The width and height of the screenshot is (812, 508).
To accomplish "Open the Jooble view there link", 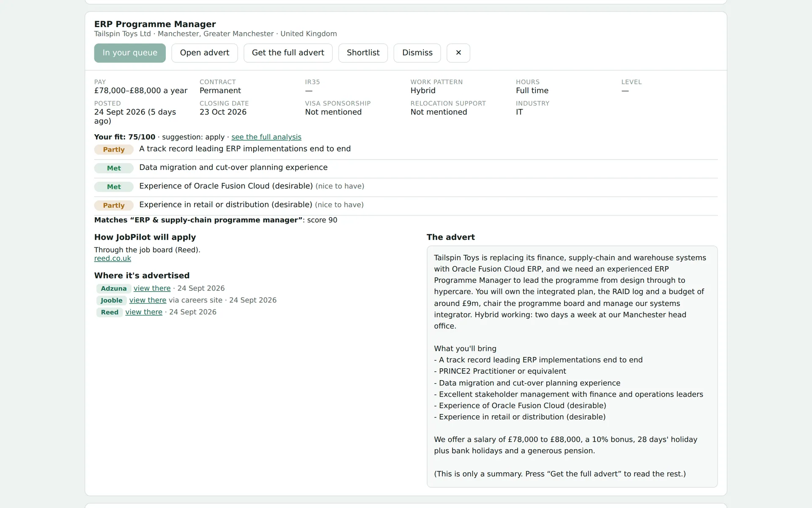I will (148, 300).
